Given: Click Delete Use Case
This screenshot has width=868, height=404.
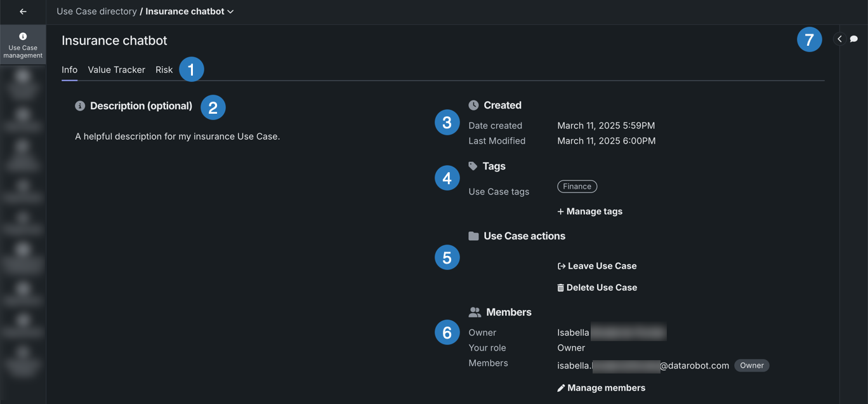Looking at the screenshot, I should coord(597,288).
